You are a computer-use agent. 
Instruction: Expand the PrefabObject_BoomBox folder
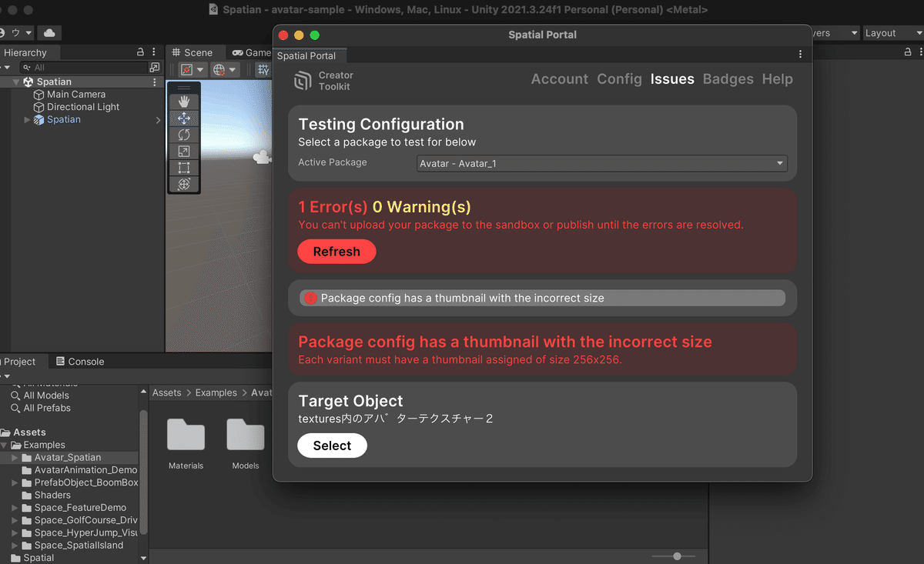click(15, 482)
